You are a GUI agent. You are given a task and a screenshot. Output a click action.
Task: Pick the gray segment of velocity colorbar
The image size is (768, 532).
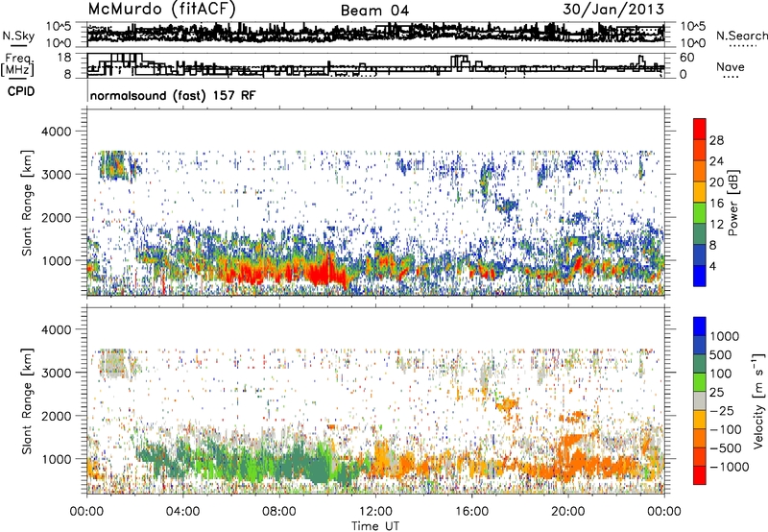coord(700,400)
